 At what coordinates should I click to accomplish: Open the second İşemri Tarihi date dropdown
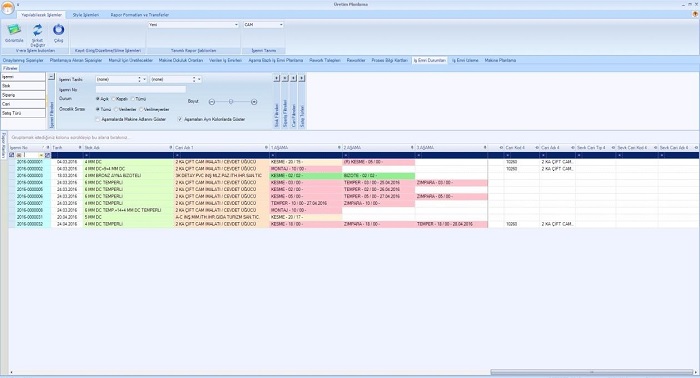click(x=199, y=79)
